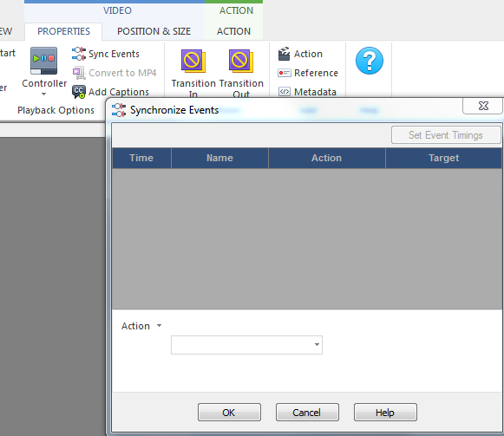Screen dimensions: 504x436
Task: Select the Transition In icon
Action: (193, 61)
